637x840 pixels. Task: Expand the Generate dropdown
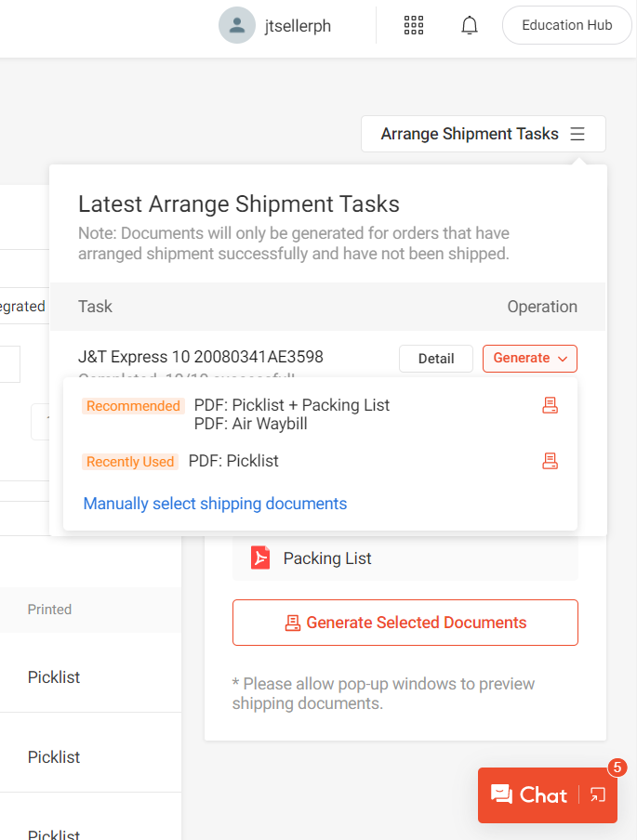pyautogui.click(x=530, y=358)
